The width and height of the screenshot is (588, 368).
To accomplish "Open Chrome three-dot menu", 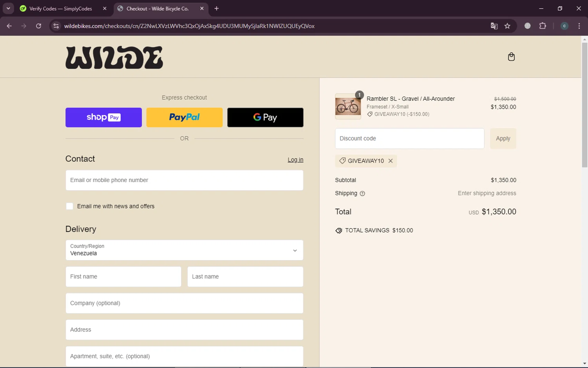I will (579, 26).
